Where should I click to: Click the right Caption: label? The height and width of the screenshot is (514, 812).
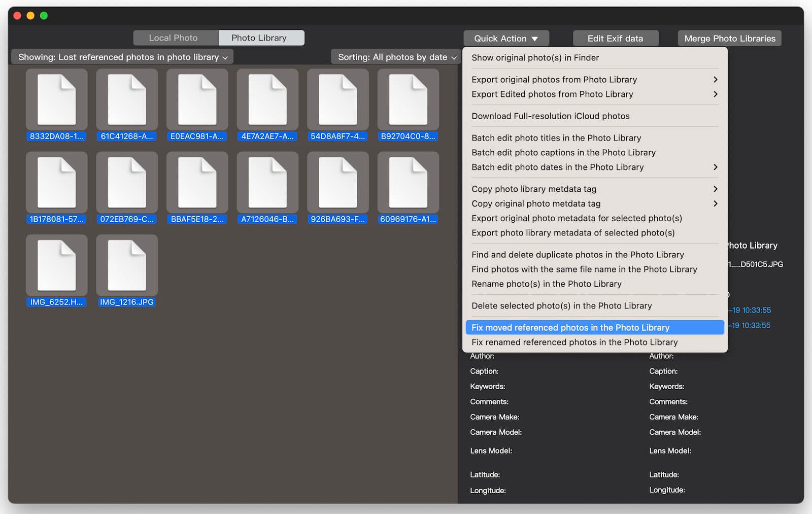pyautogui.click(x=663, y=371)
